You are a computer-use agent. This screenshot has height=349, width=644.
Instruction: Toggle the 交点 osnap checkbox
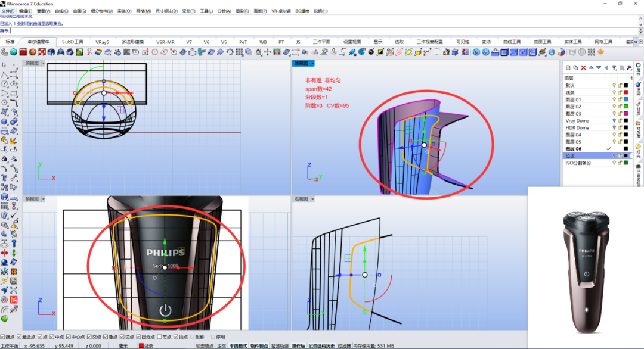tap(89, 337)
